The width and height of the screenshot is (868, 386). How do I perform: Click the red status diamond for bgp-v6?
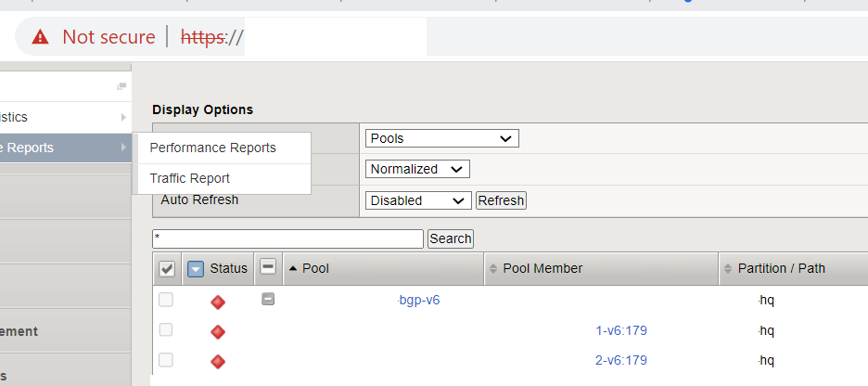(218, 302)
